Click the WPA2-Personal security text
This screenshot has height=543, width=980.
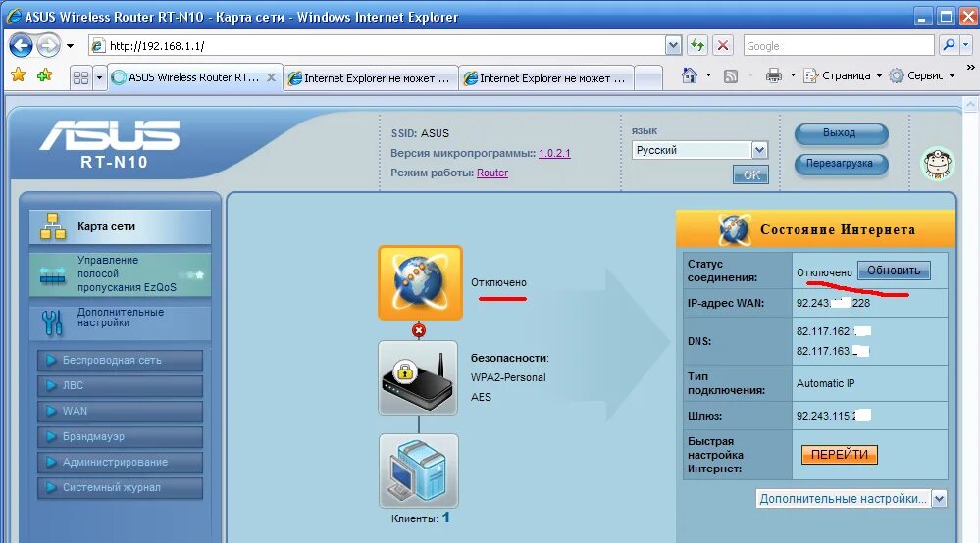(508, 377)
